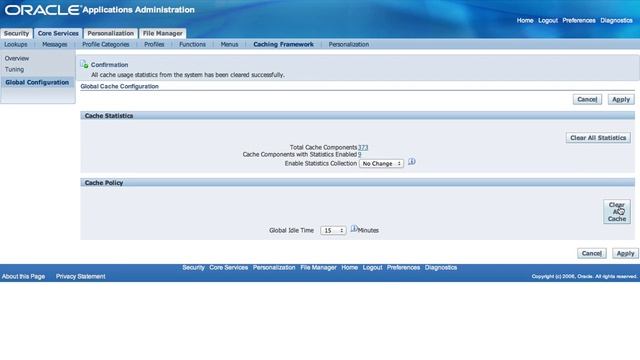Click info icon next to Global Idle Time

coord(354,229)
